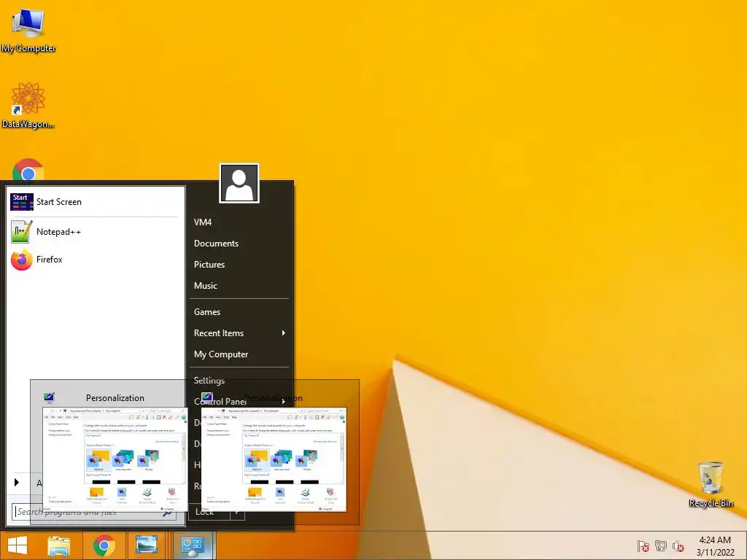
Task: Launch Chrome from the taskbar
Action: coord(104,545)
